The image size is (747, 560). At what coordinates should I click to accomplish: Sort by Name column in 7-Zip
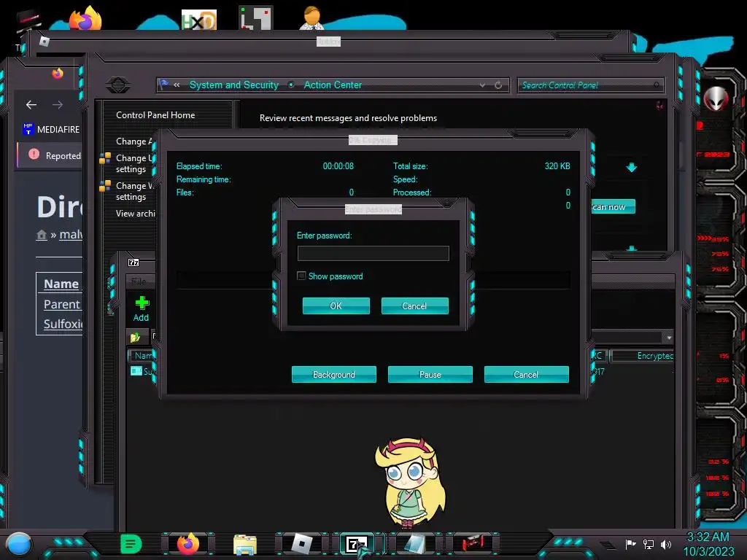[143, 356]
